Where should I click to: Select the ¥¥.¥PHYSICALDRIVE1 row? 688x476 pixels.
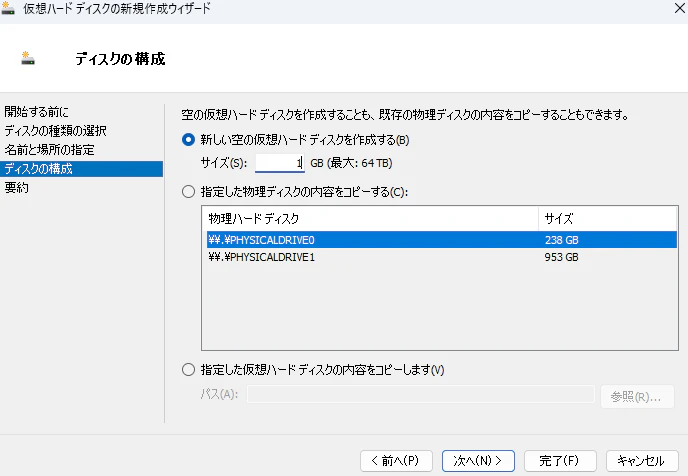[442, 257]
